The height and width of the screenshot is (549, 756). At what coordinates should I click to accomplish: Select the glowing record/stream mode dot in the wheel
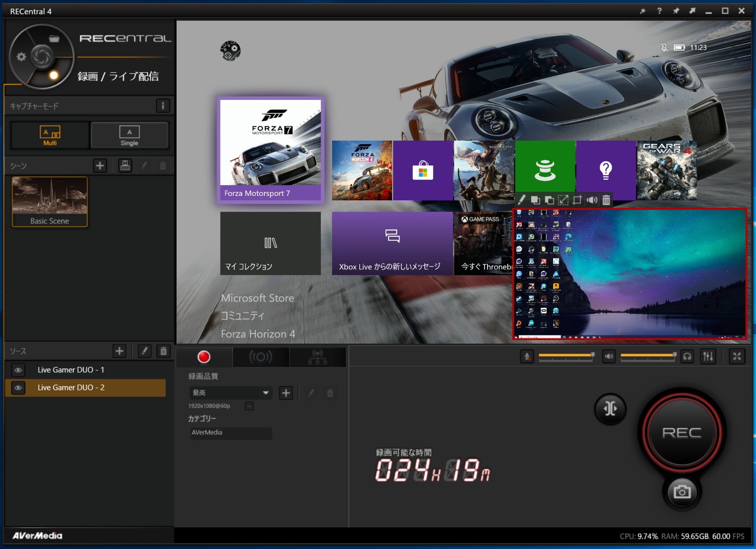click(x=53, y=76)
